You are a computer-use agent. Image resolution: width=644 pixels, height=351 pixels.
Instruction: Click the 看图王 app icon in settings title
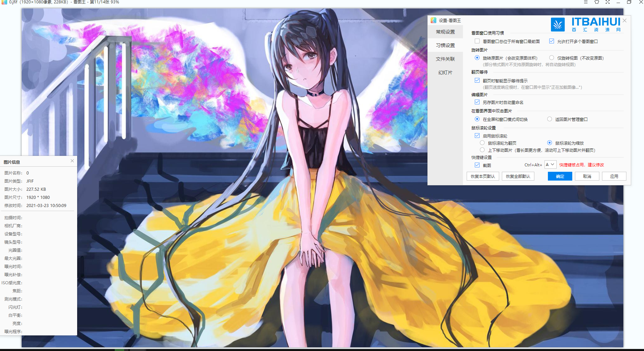click(x=433, y=20)
